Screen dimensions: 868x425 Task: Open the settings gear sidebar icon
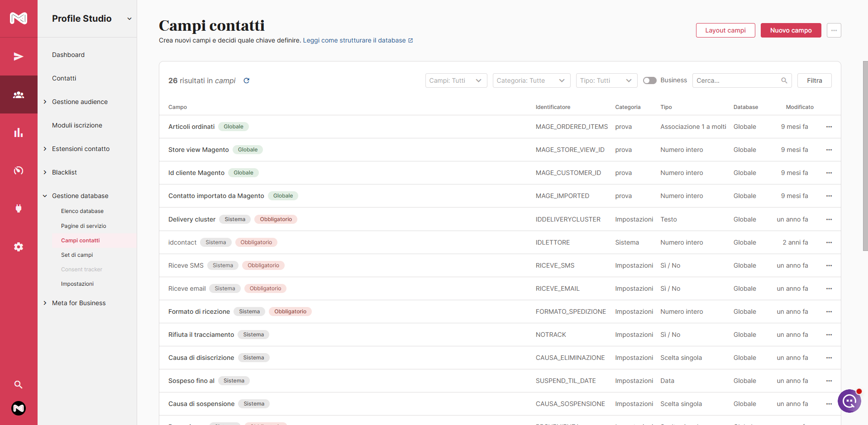(19, 247)
